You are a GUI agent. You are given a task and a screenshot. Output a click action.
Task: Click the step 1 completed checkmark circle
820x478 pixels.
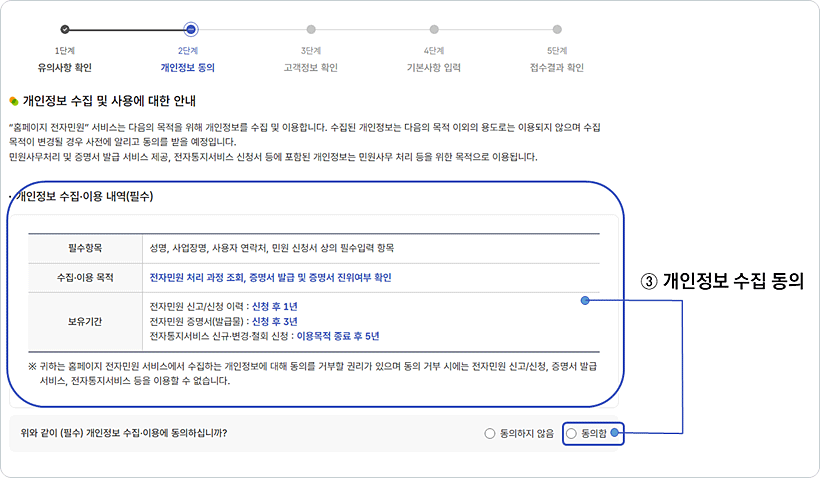tap(65, 29)
